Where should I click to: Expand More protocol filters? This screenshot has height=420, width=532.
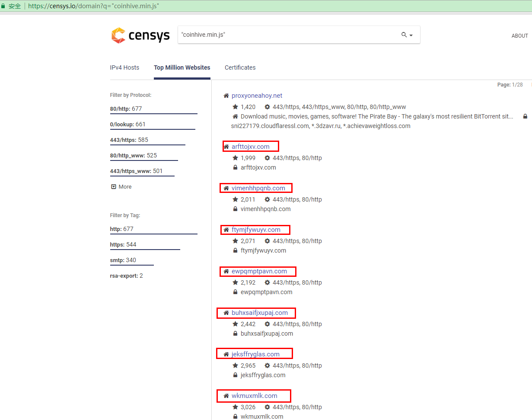121,187
